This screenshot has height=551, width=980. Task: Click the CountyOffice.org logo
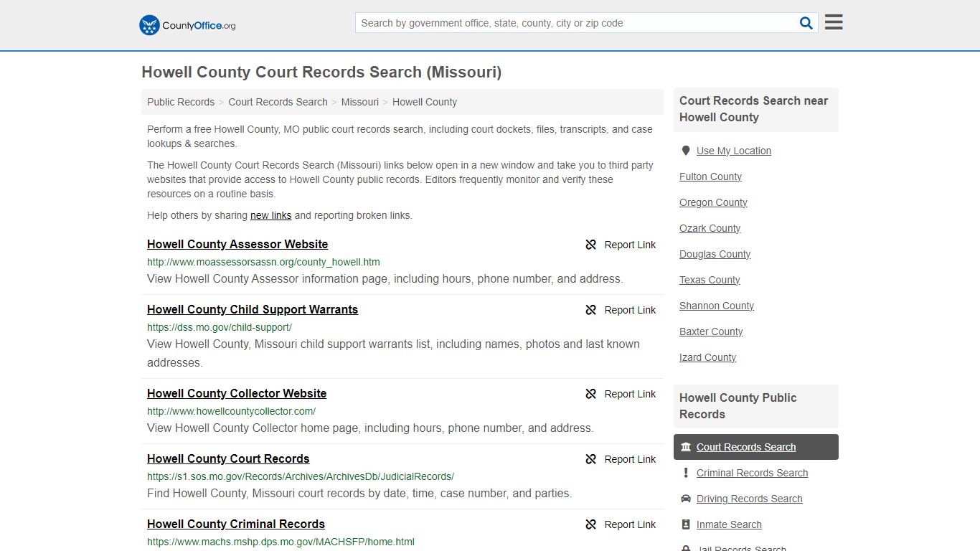[187, 25]
